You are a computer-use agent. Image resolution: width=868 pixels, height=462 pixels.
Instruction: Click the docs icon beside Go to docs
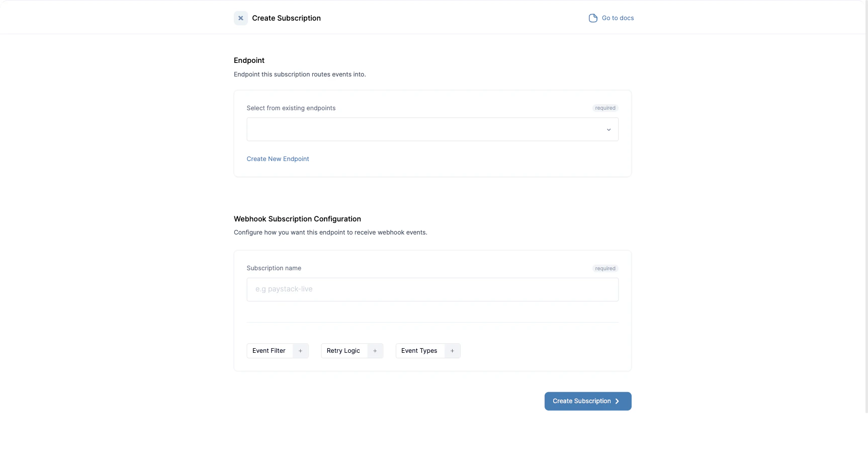pyautogui.click(x=593, y=18)
